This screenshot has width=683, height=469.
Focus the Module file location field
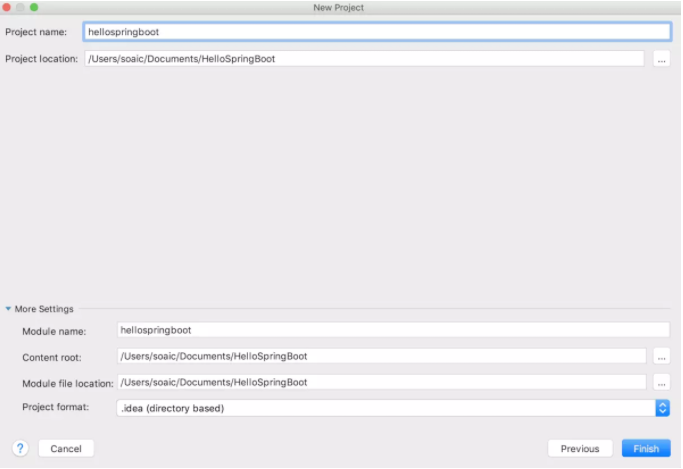coord(381,382)
